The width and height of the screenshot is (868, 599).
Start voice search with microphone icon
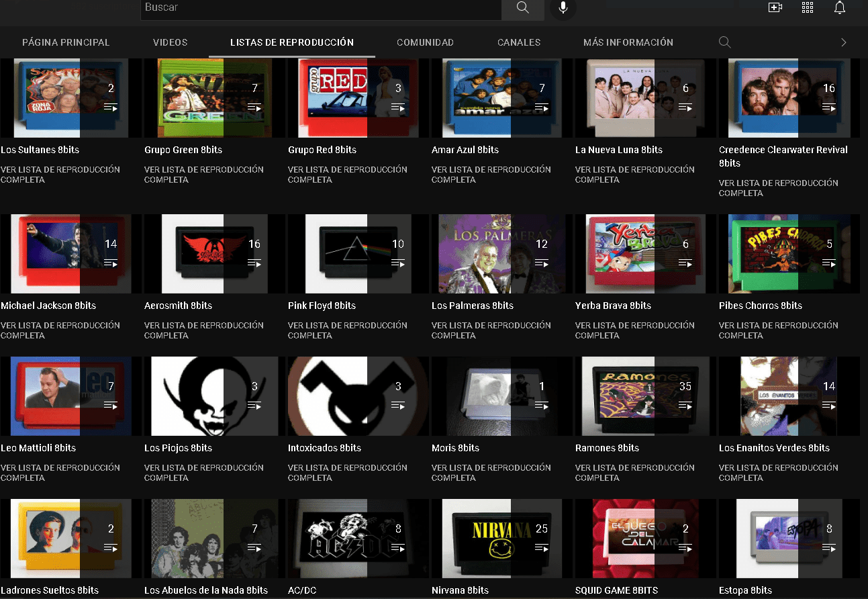click(563, 8)
